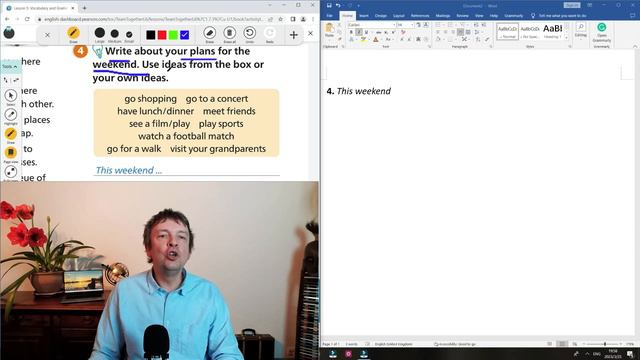Click the font color A icon in Word
Screen dimensions: 640x360
(x=376, y=40)
